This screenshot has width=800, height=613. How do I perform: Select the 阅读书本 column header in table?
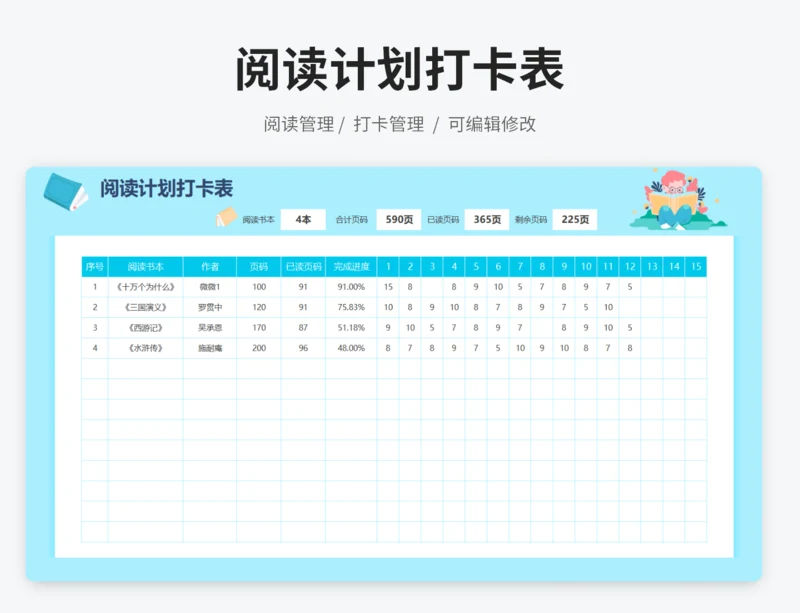pyautogui.click(x=146, y=267)
